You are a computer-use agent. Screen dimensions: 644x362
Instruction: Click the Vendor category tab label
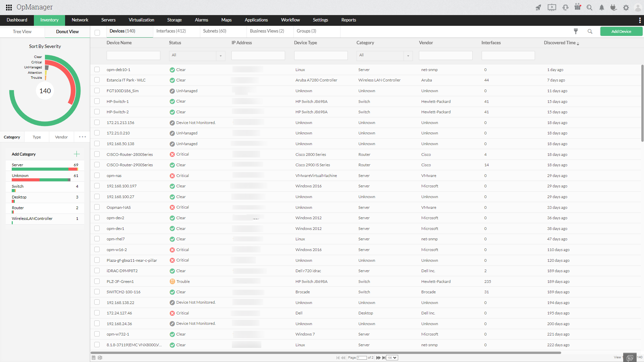click(61, 137)
